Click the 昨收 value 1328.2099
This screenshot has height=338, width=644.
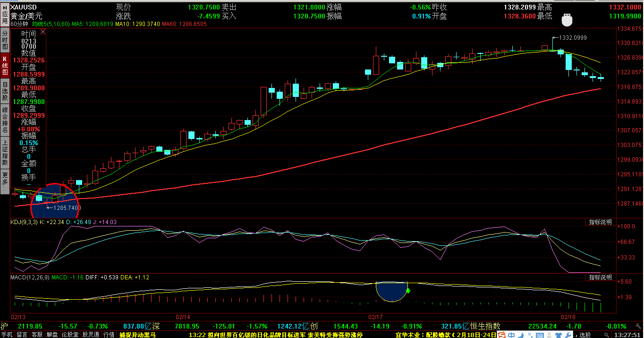click(x=520, y=8)
